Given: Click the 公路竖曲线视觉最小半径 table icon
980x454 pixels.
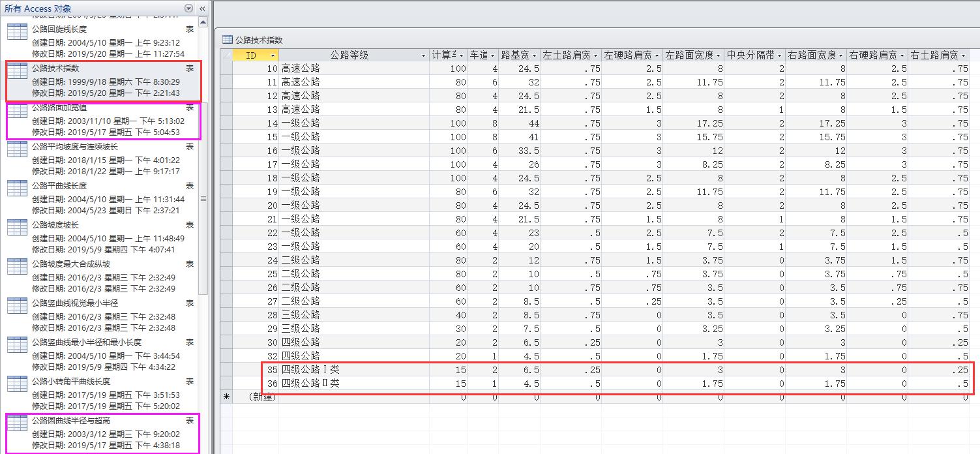Looking at the screenshot, I should 17,306.
